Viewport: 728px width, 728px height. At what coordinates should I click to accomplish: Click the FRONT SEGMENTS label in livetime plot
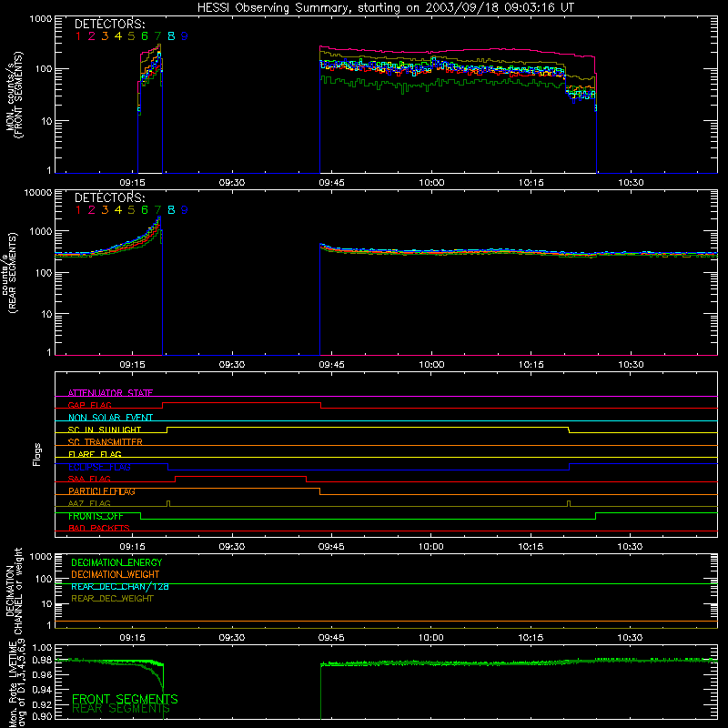[125, 699]
